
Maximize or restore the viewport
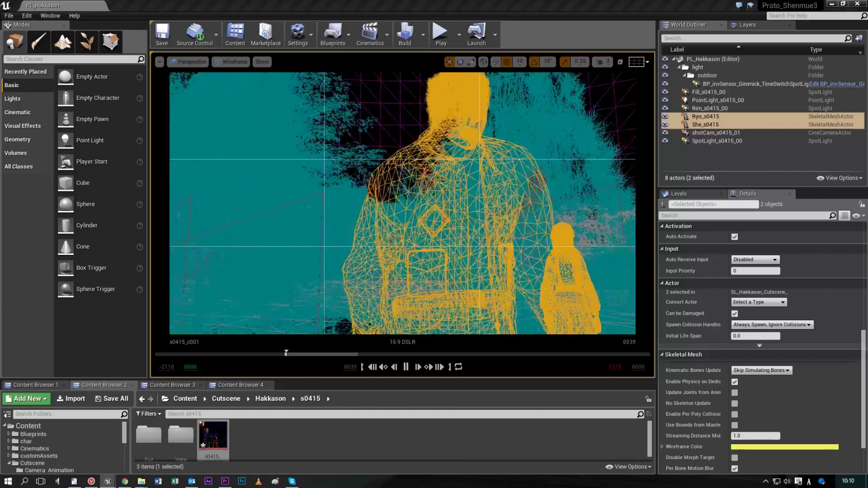point(620,62)
